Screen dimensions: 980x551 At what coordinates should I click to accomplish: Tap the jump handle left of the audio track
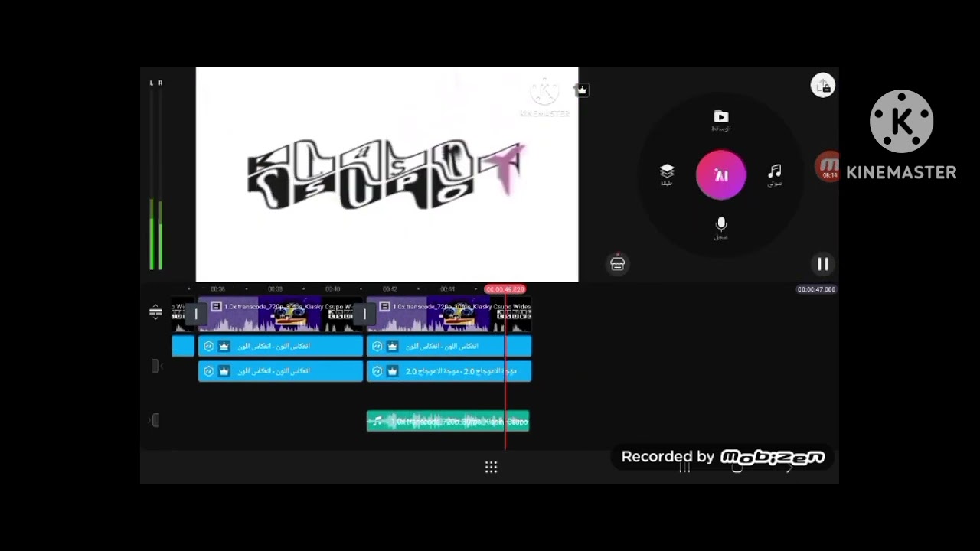pos(155,420)
